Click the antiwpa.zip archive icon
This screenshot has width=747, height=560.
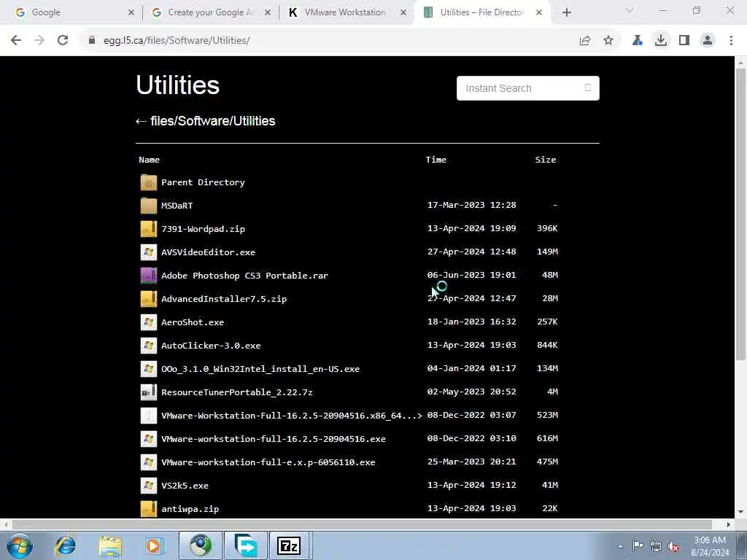click(x=149, y=508)
